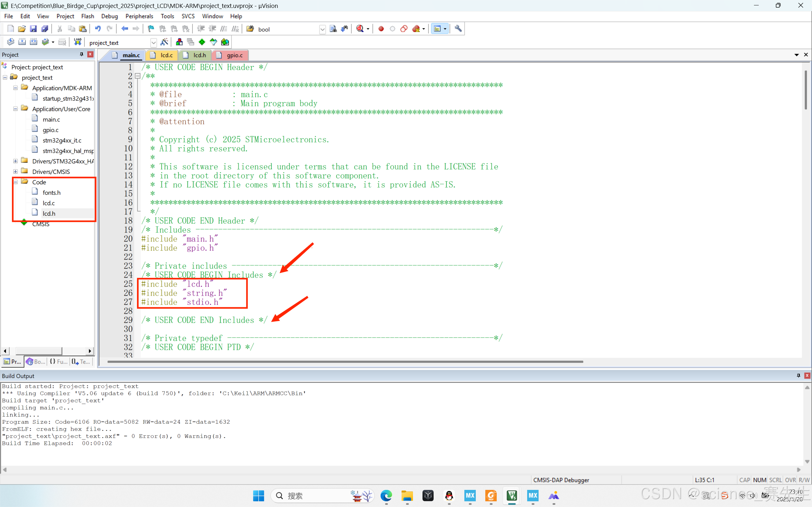Open the project_text target dropdown

coord(153,42)
